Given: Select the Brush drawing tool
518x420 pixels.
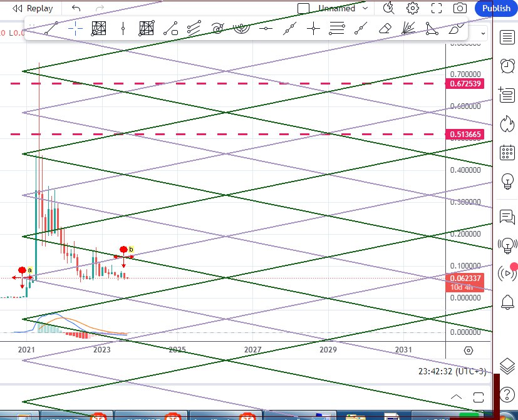Looking at the screenshot, I should 456,28.
